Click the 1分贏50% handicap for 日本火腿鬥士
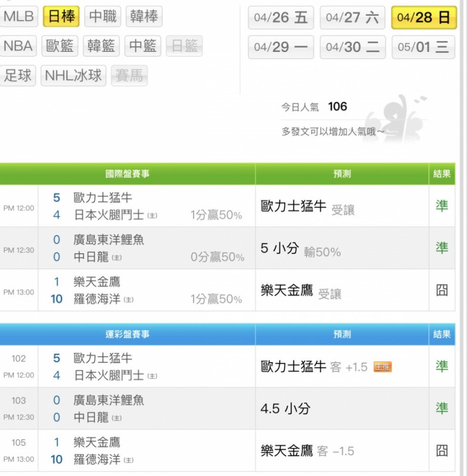The width and height of the screenshot is (467, 476). click(216, 215)
